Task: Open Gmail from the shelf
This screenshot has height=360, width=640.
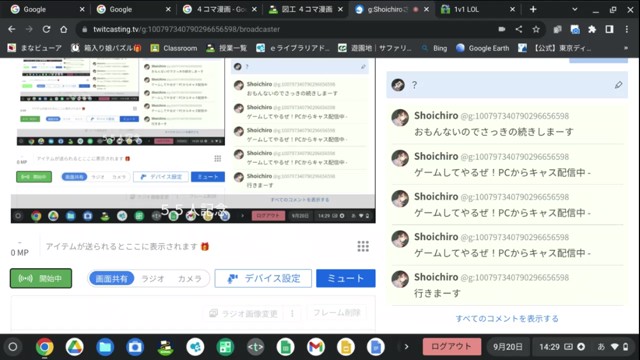Action: [316, 347]
